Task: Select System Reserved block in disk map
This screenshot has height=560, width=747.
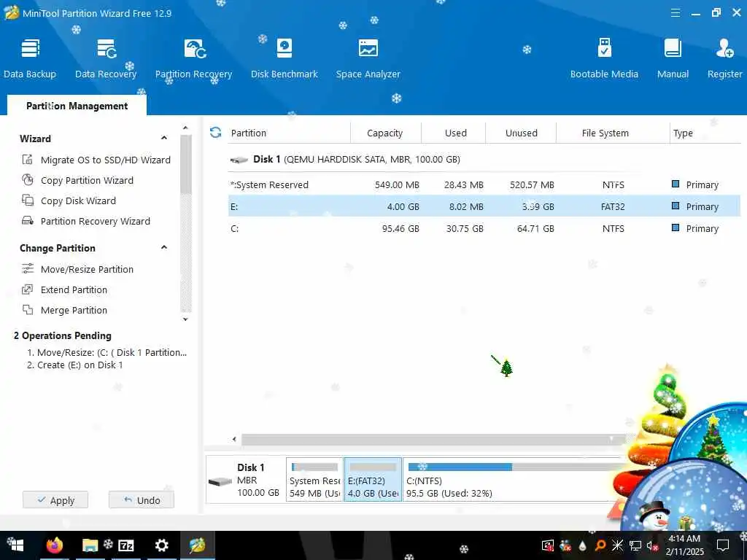Action: coord(314,479)
